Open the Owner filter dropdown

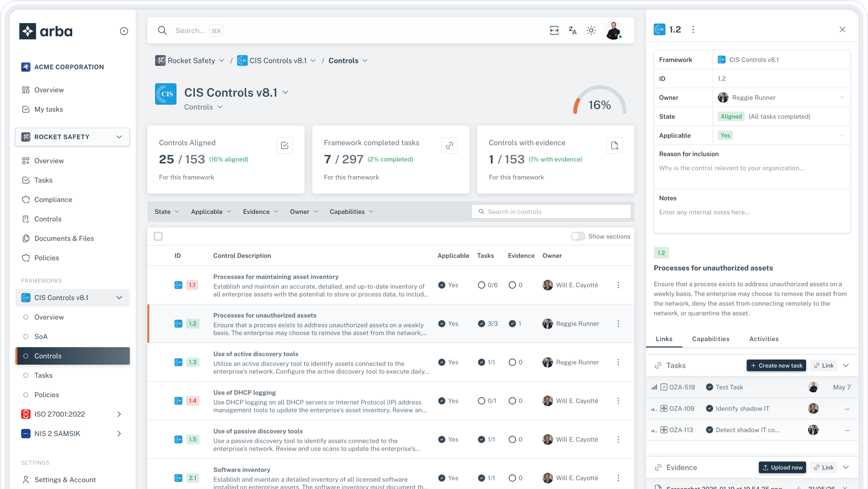coord(304,212)
